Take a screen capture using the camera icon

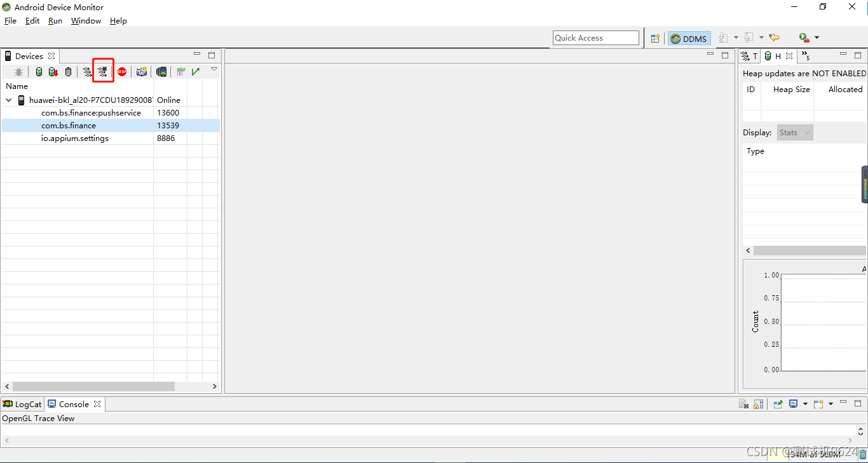pyautogui.click(x=142, y=72)
